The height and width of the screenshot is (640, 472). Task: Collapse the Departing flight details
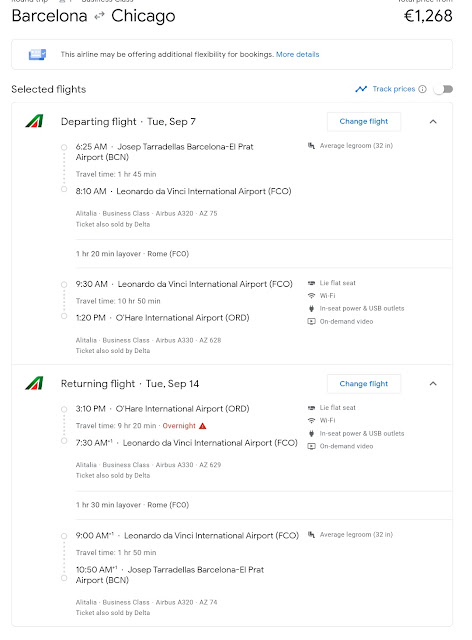point(433,122)
